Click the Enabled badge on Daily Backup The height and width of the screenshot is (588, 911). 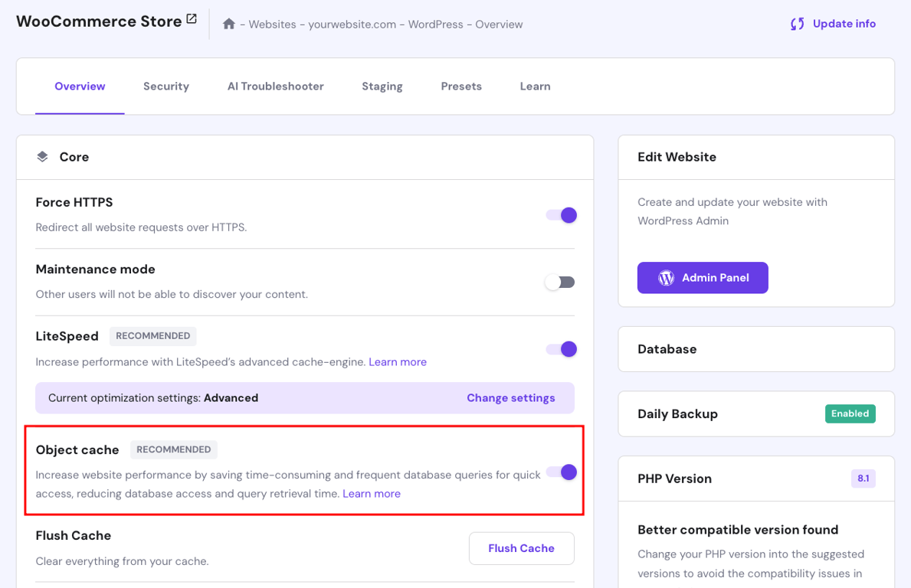(x=850, y=413)
